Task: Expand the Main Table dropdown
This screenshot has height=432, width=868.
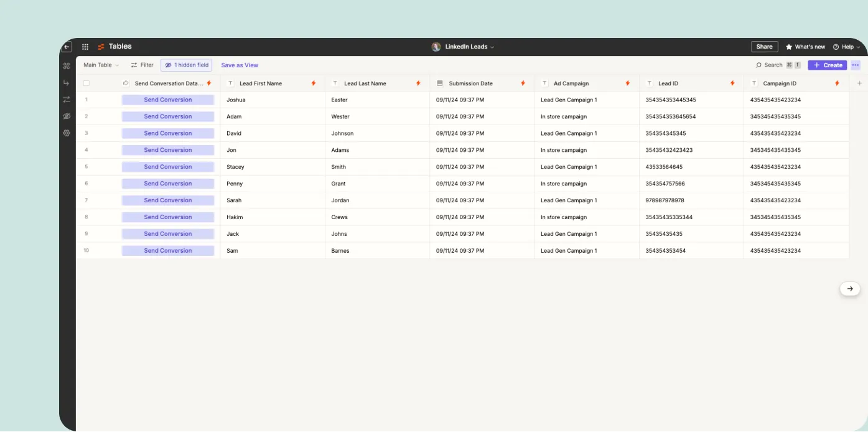Action: click(101, 65)
